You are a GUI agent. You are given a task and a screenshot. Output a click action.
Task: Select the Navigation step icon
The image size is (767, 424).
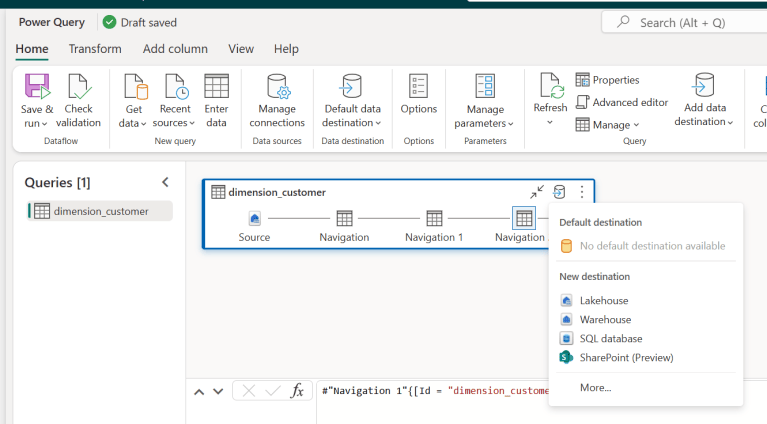pyautogui.click(x=344, y=218)
